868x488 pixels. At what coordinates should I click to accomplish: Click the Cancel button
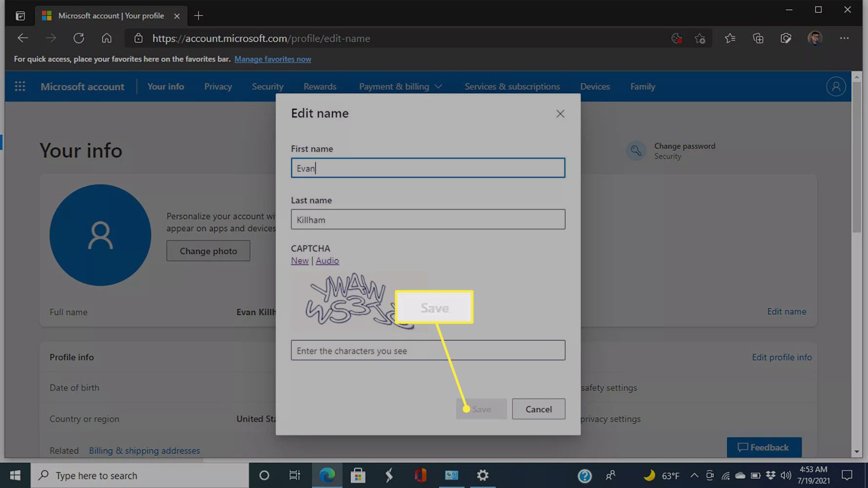[539, 409]
